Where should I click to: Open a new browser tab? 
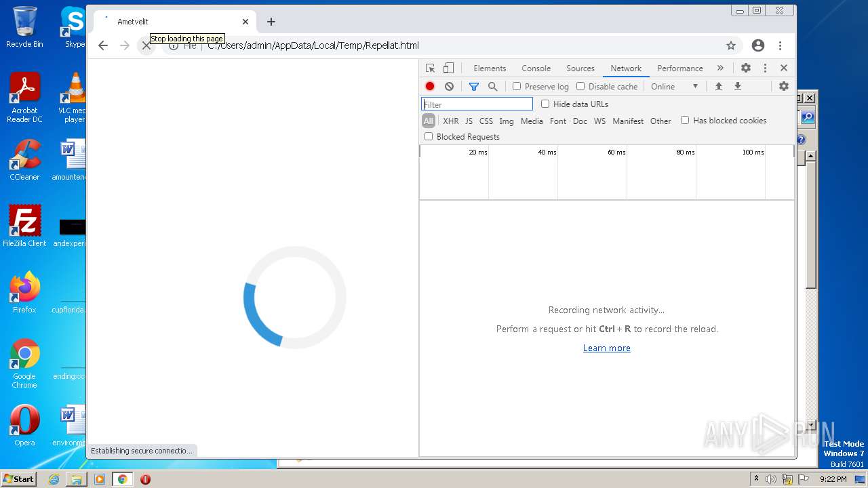(x=271, y=22)
